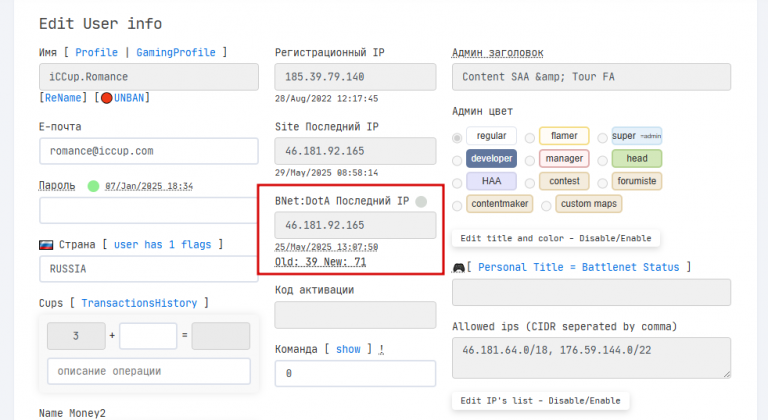Select the manager admin color radio
The width and height of the screenshot is (768, 420).
529,161
